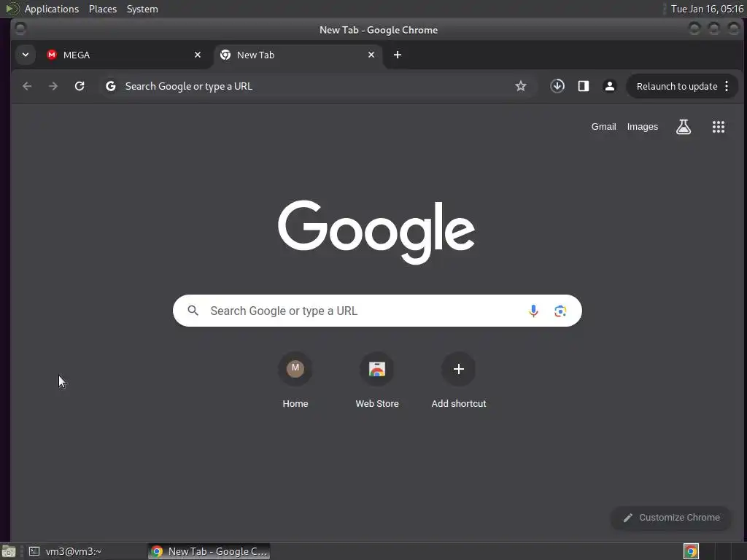747x560 pixels.
Task: Bookmark this tab with star icon
Action: 521,86
